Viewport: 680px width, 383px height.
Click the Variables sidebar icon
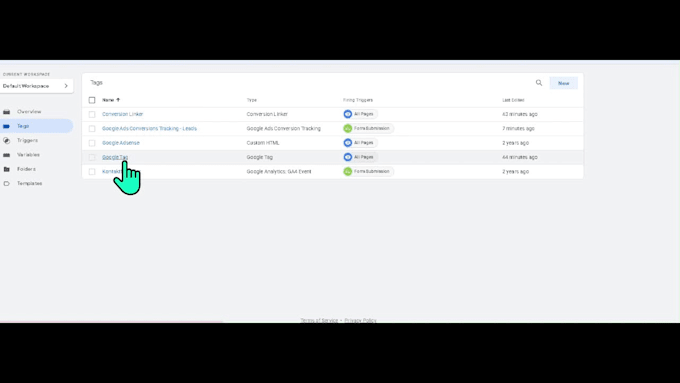(x=7, y=155)
